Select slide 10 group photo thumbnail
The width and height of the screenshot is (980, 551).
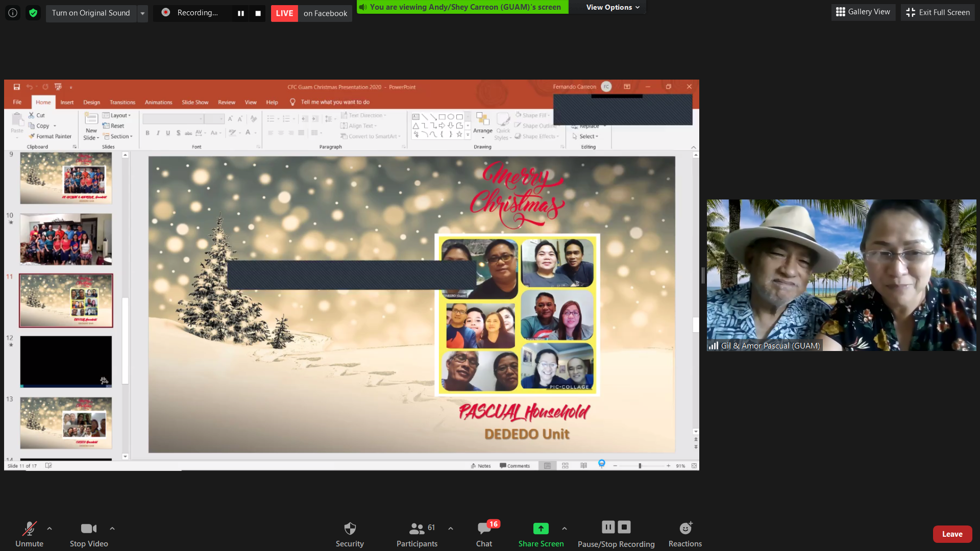[66, 239]
